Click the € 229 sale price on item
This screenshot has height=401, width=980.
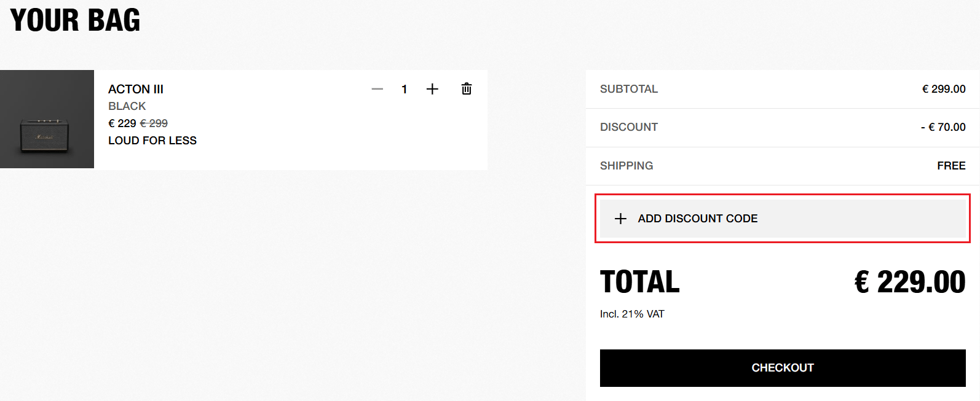click(x=122, y=123)
